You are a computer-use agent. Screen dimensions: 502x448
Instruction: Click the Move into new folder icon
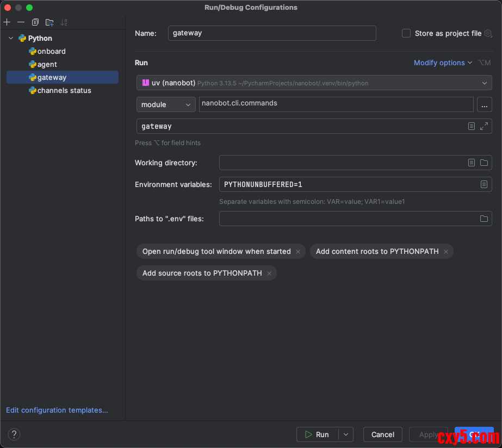click(x=49, y=22)
